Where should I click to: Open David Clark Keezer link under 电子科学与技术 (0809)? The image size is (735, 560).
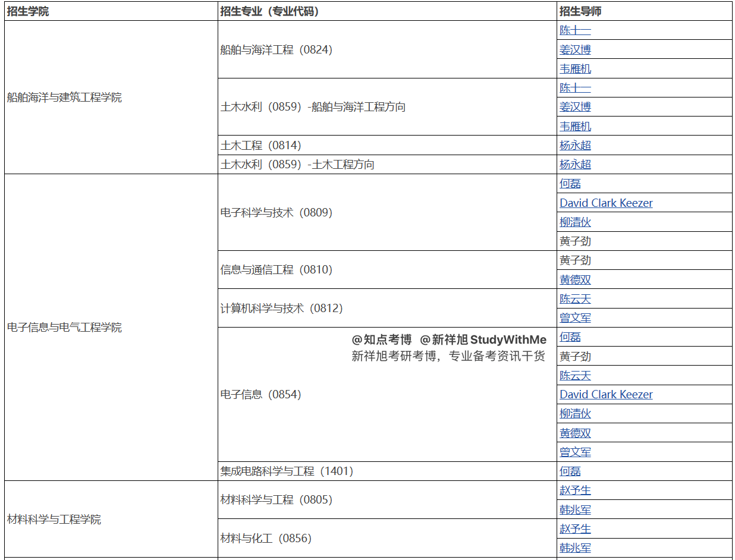(606, 203)
